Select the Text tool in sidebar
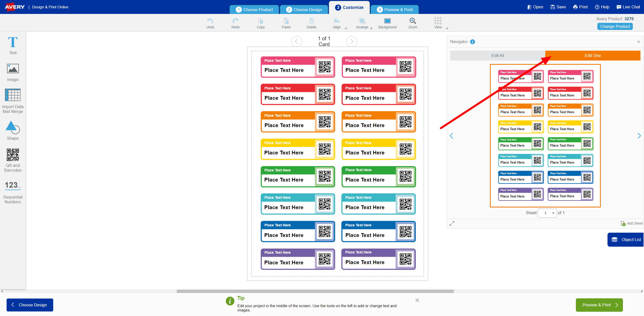644x316 pixels. tap(13, 46)
